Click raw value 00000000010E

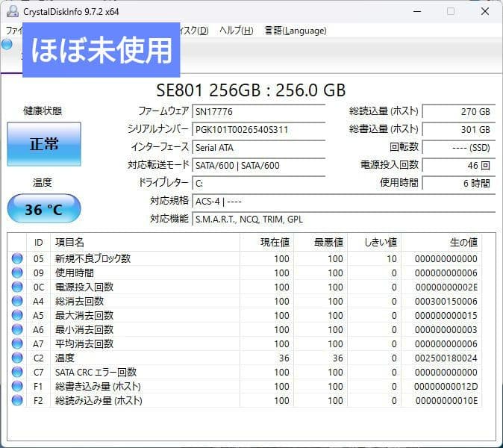[x=446, y=400]
